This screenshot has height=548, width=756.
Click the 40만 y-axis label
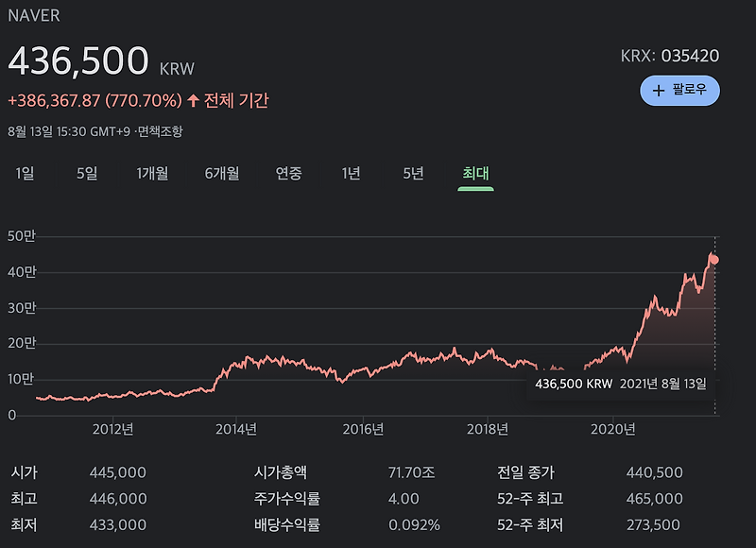point(22,272)
